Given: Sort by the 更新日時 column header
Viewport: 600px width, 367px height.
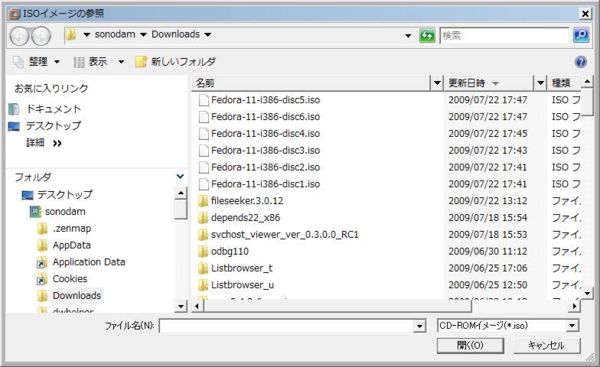Looking at the screenshot, I should click(x=488, y=83).
